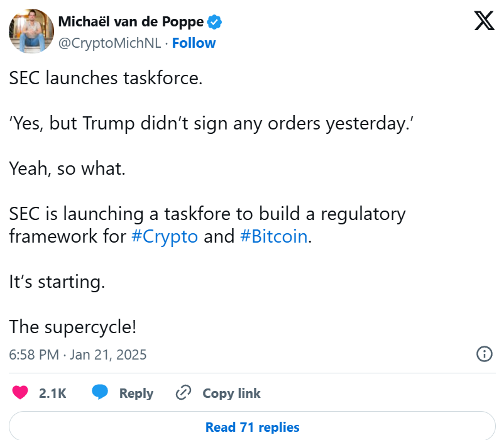This screenshot has width=504, height=440.
Task: Click the blue reply speech bubble icon
Action: [x=100, y=392]
